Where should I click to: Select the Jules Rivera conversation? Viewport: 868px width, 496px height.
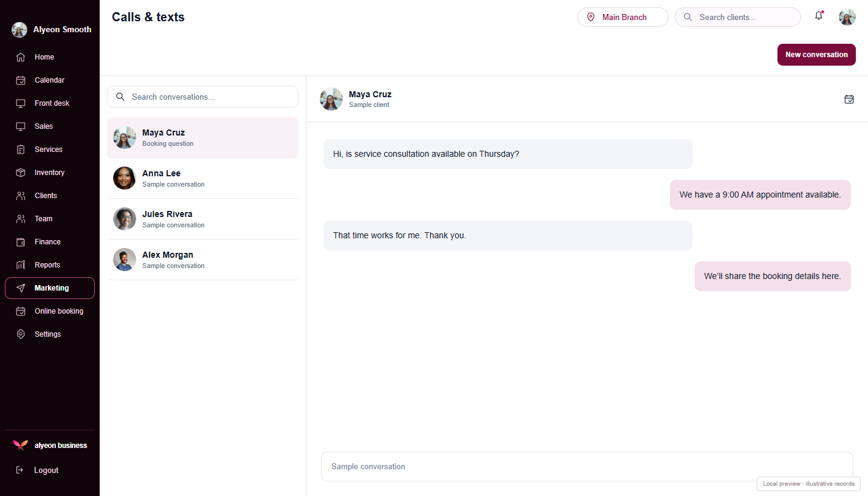[202, 219]
